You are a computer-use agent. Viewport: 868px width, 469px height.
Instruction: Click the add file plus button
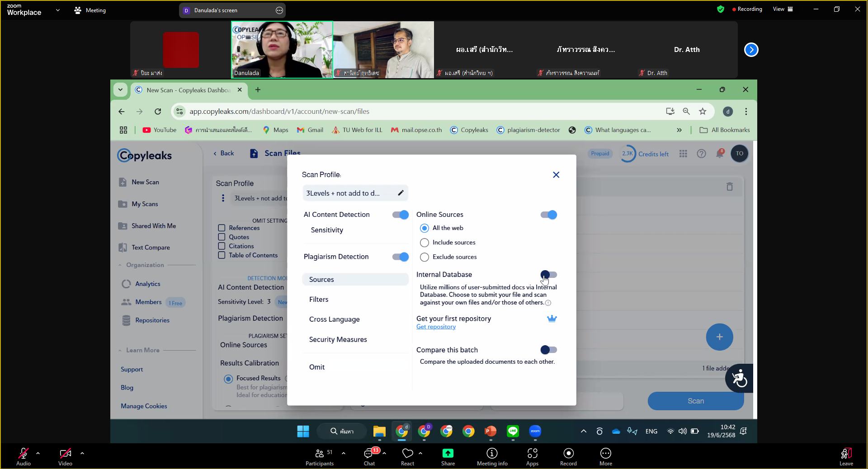719,337
